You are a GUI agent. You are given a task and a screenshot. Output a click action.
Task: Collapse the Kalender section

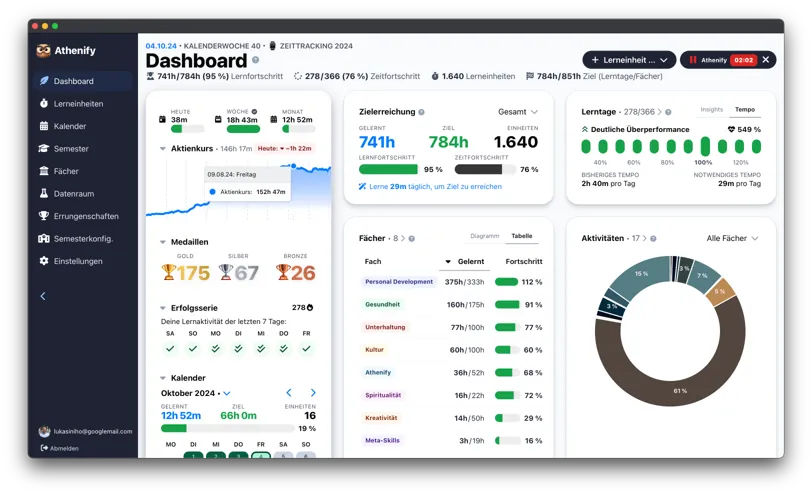[163, 378]
